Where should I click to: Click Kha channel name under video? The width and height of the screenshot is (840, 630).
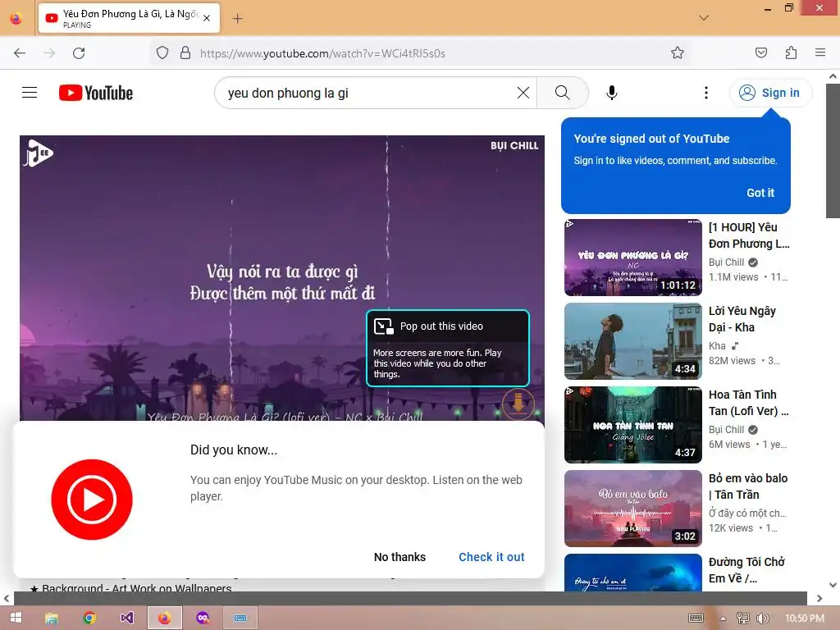pyautogui.click(x=717, y=346)
